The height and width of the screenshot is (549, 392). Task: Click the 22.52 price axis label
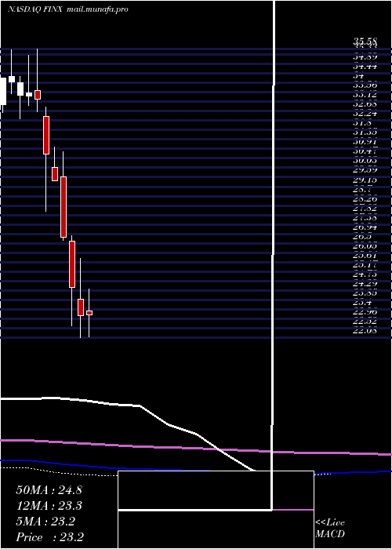[365, 321]
